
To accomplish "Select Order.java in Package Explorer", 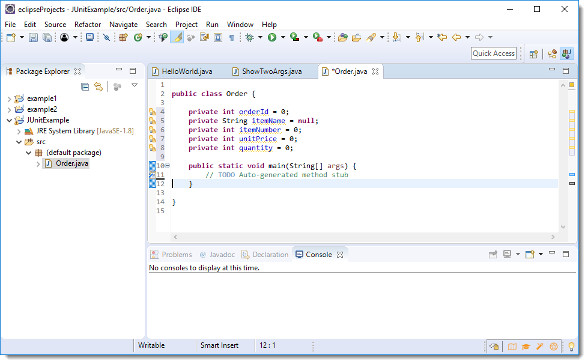I will tap(72, 163).
